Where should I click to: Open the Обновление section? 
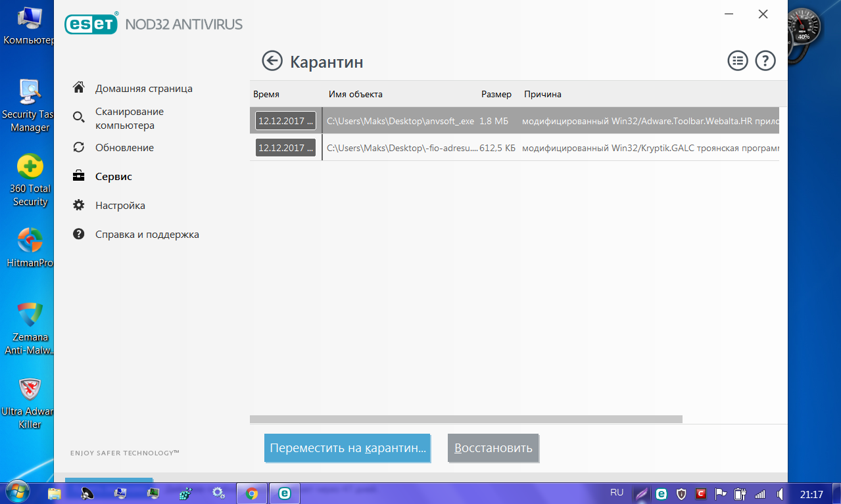click(x=124, y=148)
